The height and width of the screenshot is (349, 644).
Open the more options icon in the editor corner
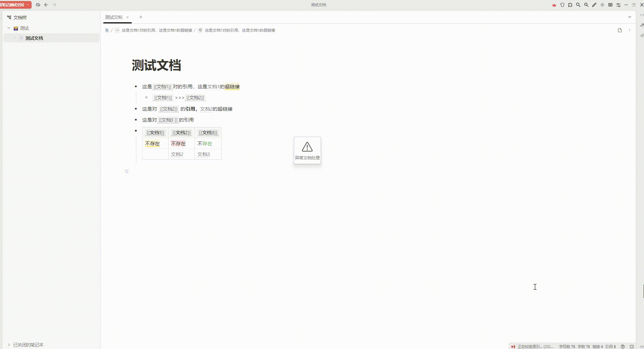[x=630, y=30]
